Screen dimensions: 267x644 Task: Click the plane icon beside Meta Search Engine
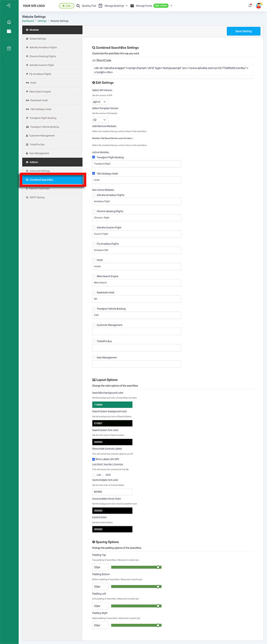(27, 92)
